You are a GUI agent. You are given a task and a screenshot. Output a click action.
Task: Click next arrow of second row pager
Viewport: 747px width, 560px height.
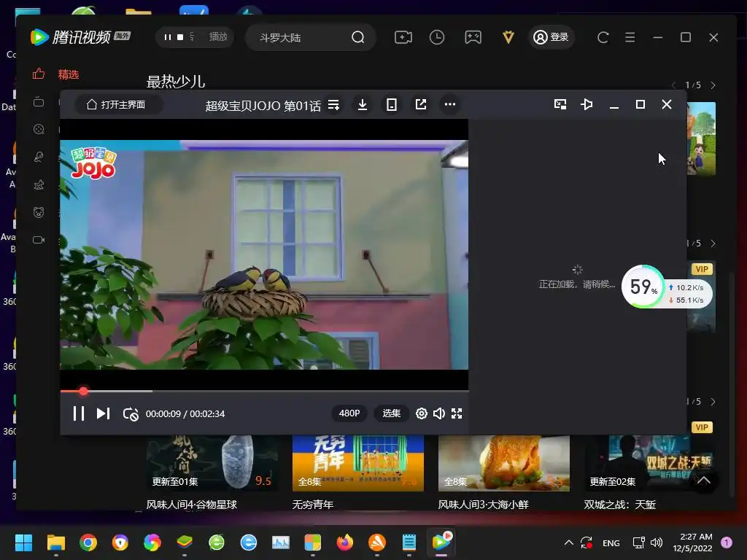pyautogui.click(x=713, y=244)
